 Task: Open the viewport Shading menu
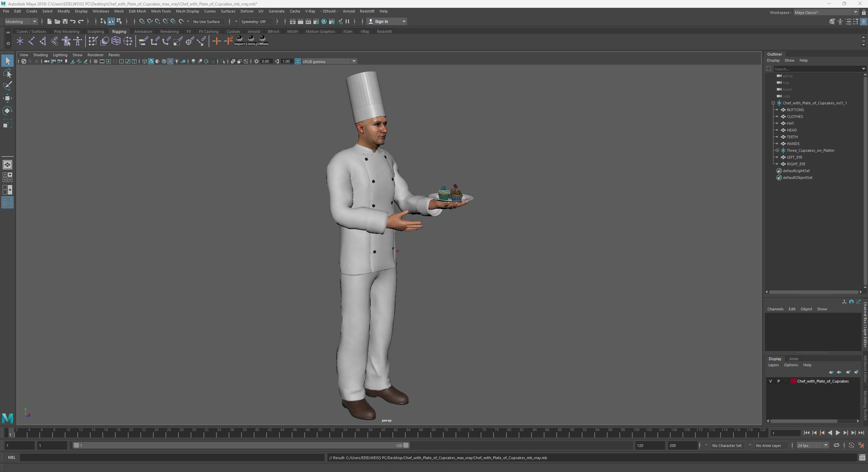[x=40, y=55]
